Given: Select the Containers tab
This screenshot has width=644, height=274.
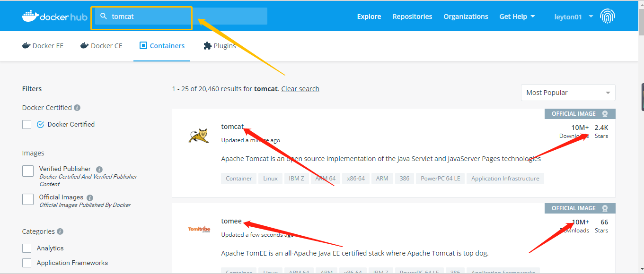Looking at the screenshot, I should pos(162,46).
